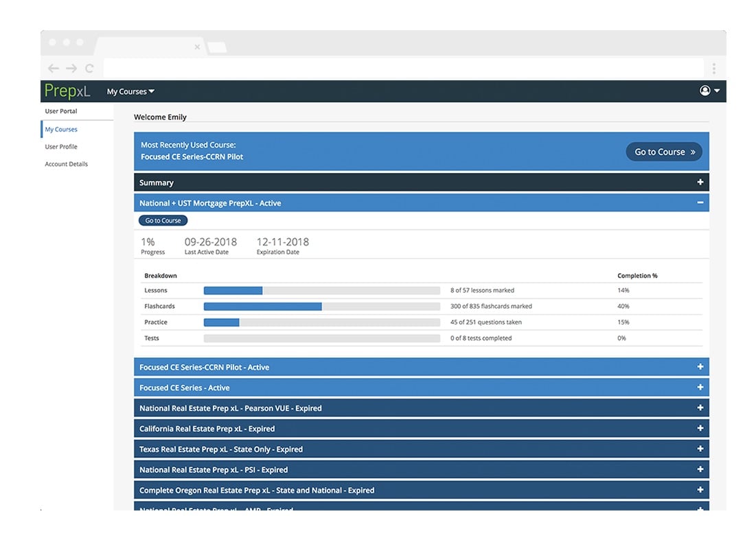Screen dimensions: 756x540
Task: Click the 1% Progress figure
Action: coord(148,242)
